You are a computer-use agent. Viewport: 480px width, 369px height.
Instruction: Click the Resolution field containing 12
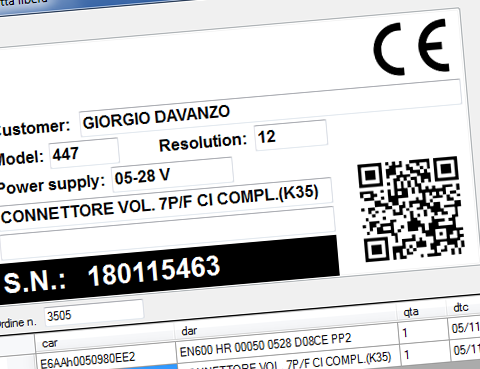[291, 135]
